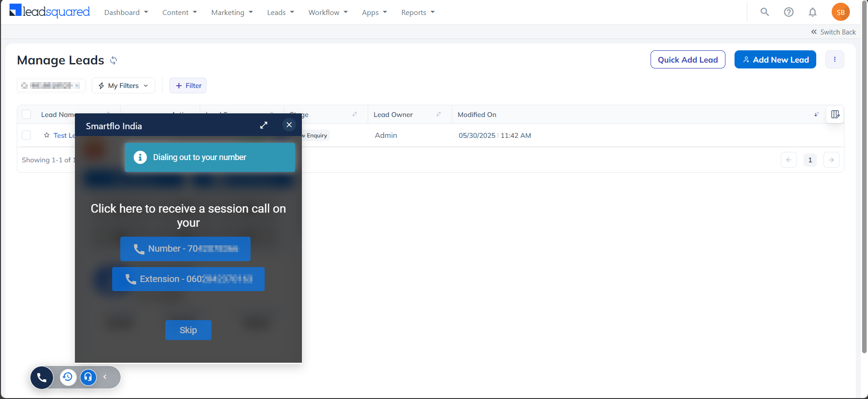Screen dimensions: 868x399
Task: Expand the Smartflo India dialer panel
Action: click(x=264, y=125)
